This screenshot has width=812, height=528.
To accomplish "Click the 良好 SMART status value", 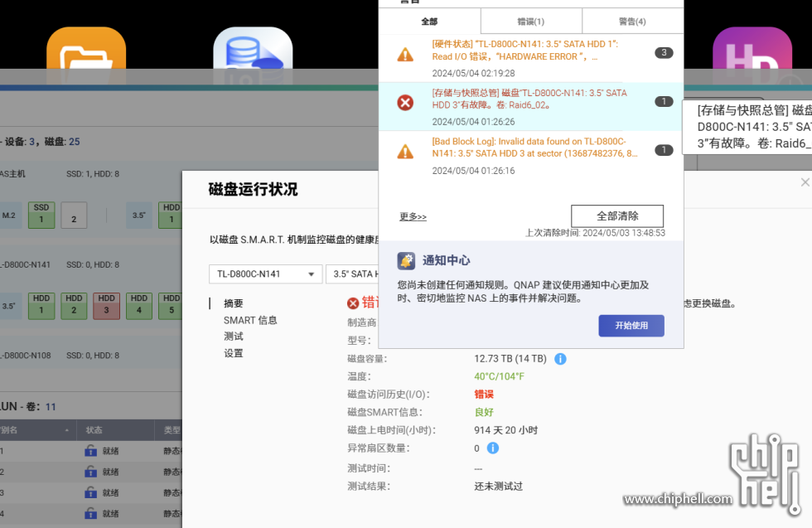I will click(x=484, y=413).
